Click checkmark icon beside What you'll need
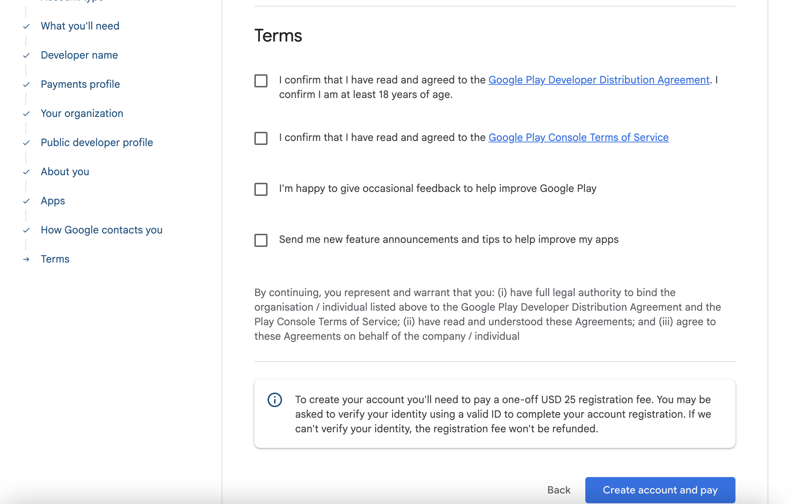 [26, 26]
